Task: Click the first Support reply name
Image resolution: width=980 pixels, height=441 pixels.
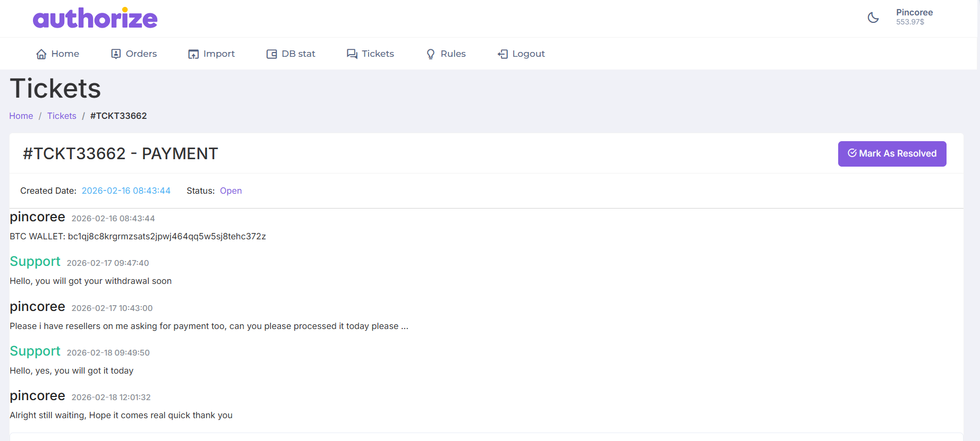Action: (35, 262)
